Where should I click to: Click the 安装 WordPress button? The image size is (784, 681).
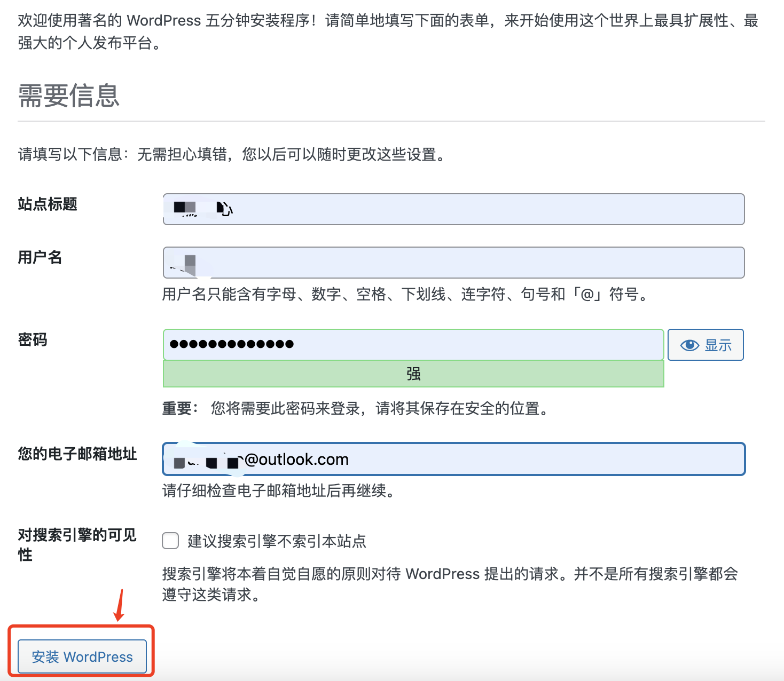(x=82, y=656)
